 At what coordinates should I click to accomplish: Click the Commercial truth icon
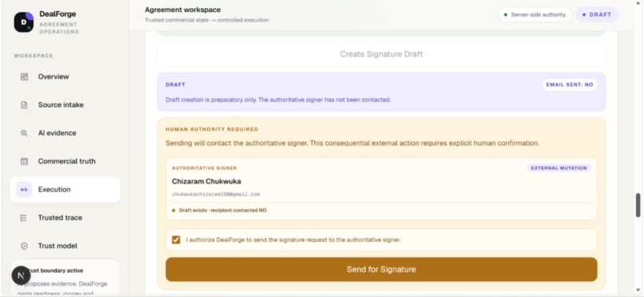tap(24, 161)
